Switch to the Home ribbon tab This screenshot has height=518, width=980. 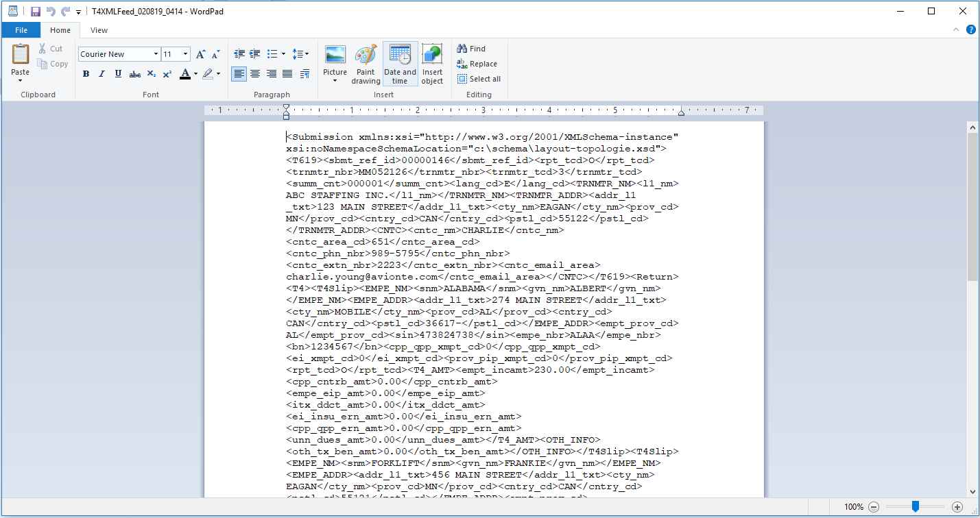[x=60, y=30]
